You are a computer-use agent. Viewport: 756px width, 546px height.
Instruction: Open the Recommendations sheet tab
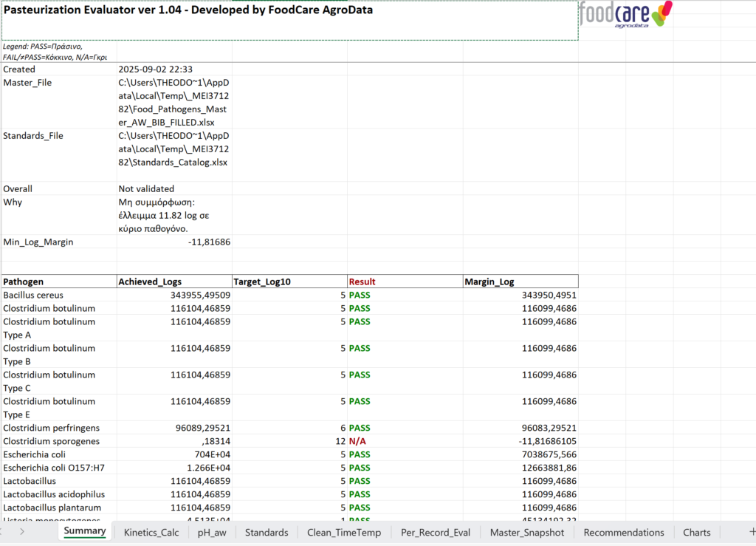[x=623, y=533]
